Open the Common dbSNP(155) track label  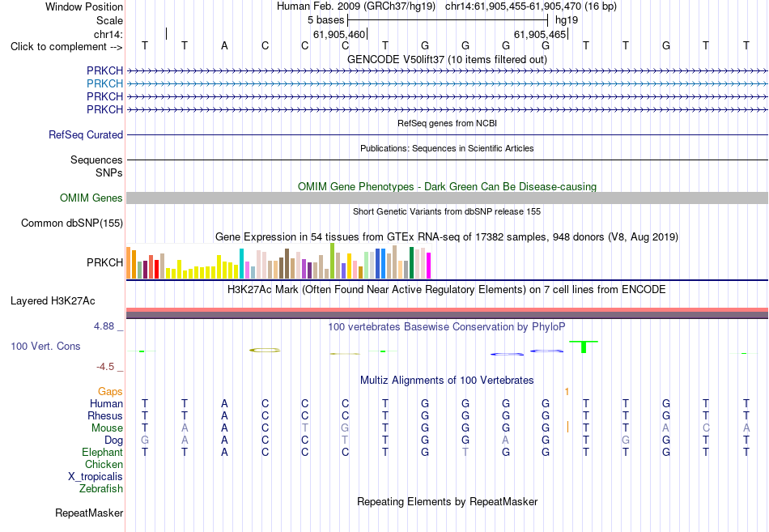coord(71,223)
